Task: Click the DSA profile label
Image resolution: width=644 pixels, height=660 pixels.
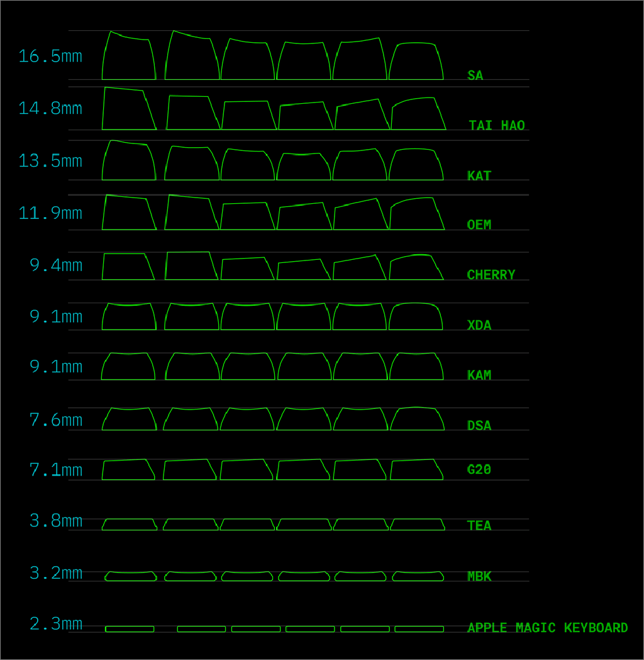Action: point(479,425)
